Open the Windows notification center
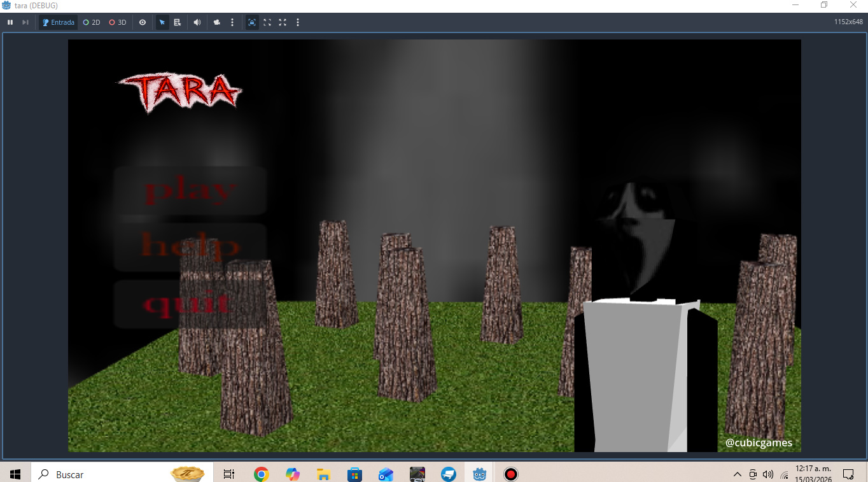 pyautogui.click(x=848, y=474)
